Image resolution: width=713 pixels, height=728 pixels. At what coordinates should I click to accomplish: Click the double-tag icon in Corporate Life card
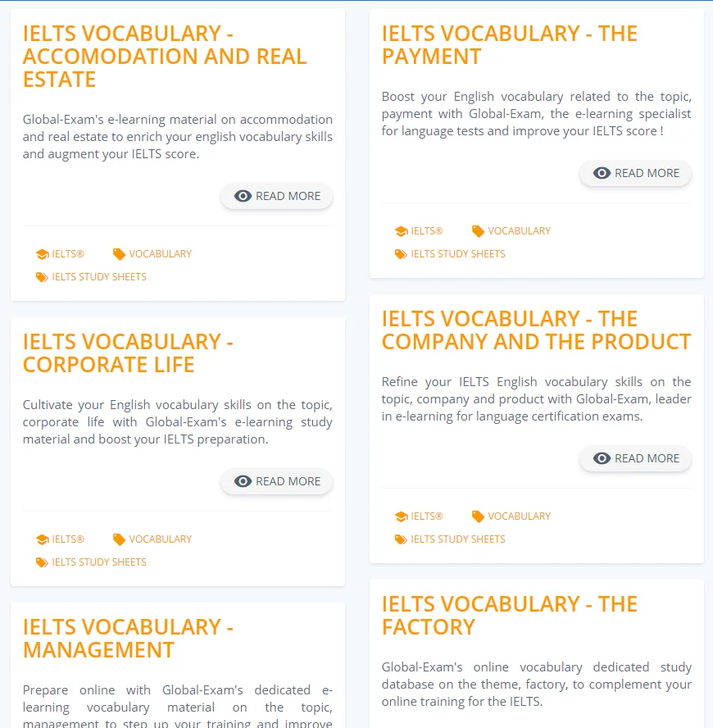pyautogui.click(x=42, y=562)
